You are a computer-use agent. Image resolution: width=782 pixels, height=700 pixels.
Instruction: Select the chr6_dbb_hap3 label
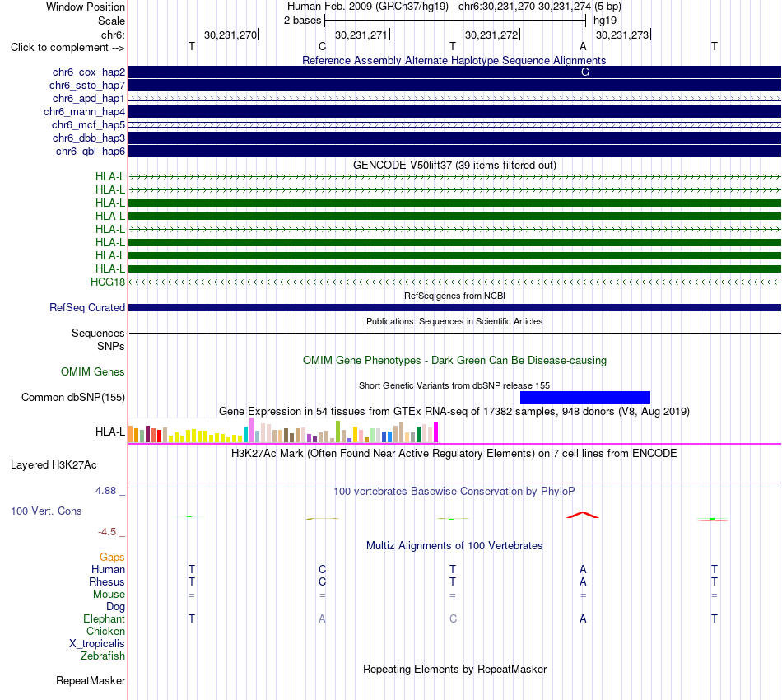89,138
